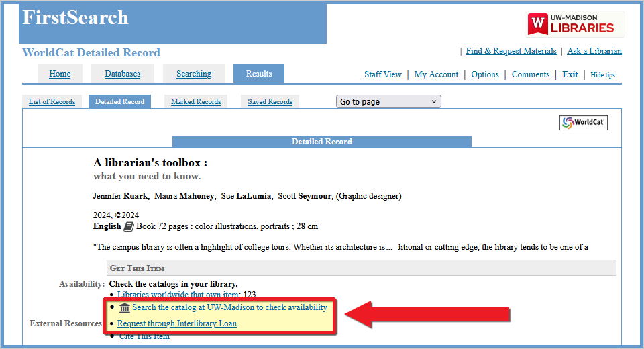Select the Detailed Record sub-tab
The height and width of the screenshot is (349, 644).
coord(119,101)
